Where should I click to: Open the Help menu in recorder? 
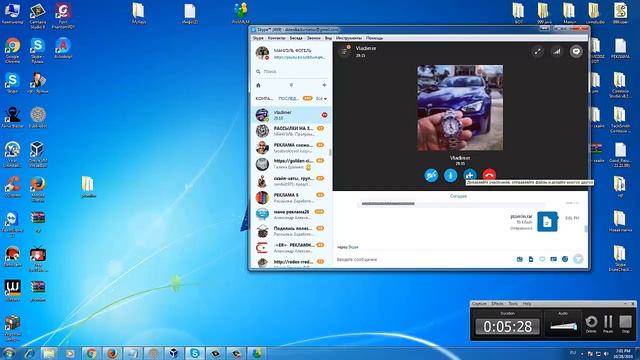(x=527, y=304)
